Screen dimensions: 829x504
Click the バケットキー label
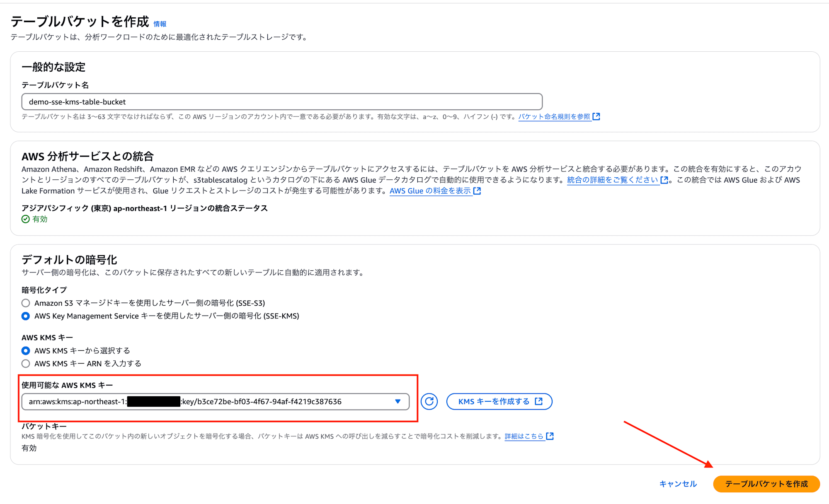[x=44, y=426]
